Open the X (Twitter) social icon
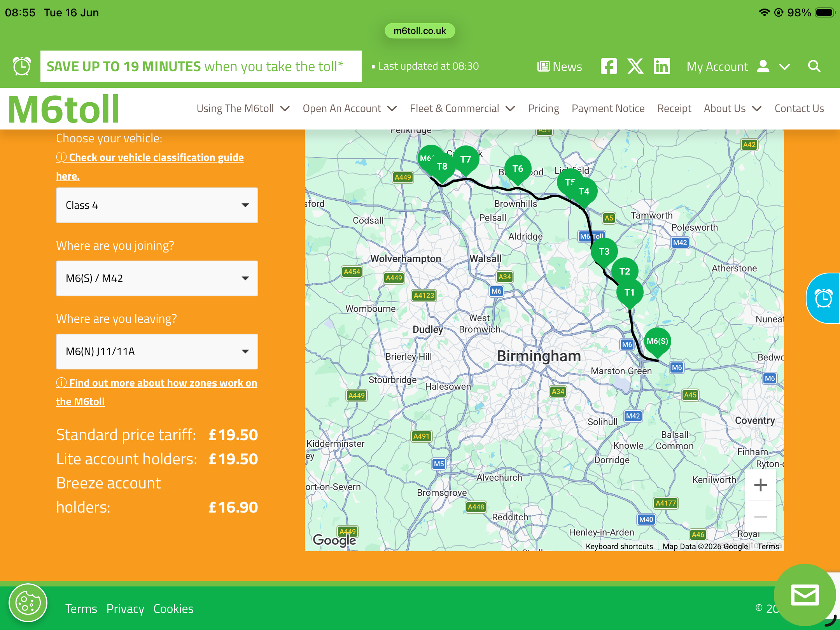This screenshot has width=840, height=630. point(635,66)
